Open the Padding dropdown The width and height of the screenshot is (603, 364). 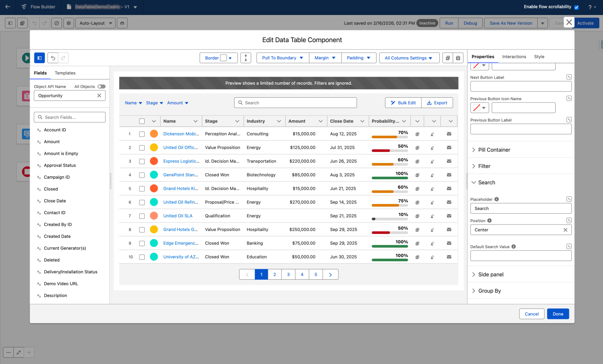click(359, 58)
